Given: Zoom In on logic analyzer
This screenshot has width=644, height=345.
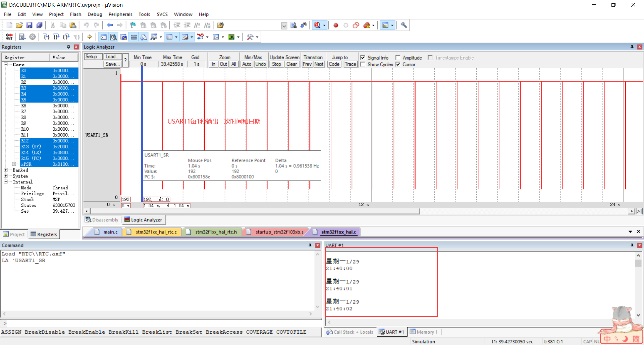Looking at the screenshot, I should [x=213, y=64].
